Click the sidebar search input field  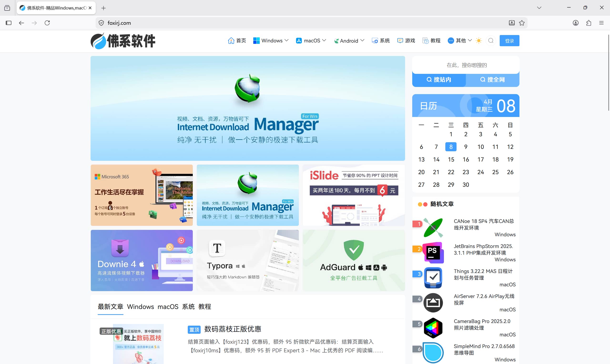(466, 65)
